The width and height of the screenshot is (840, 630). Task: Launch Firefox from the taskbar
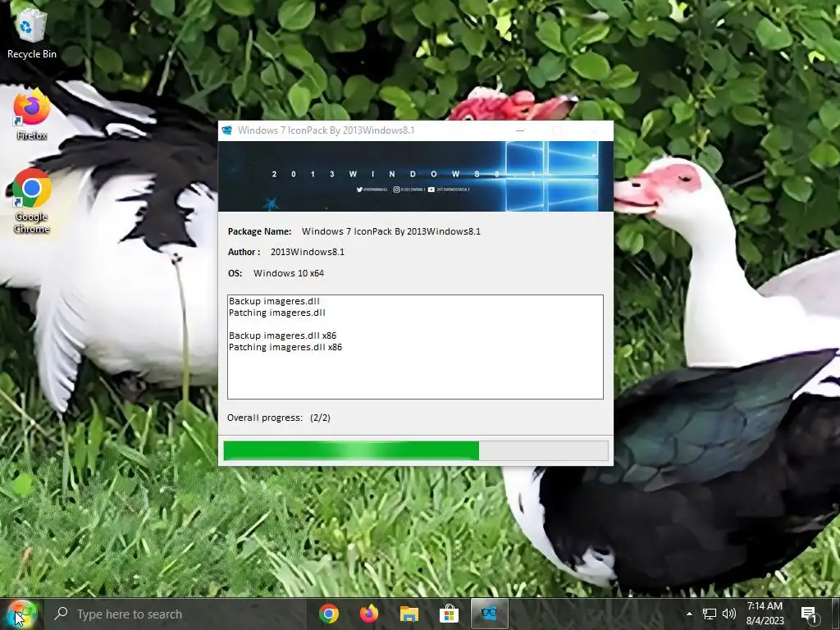(x=368, y=614)
